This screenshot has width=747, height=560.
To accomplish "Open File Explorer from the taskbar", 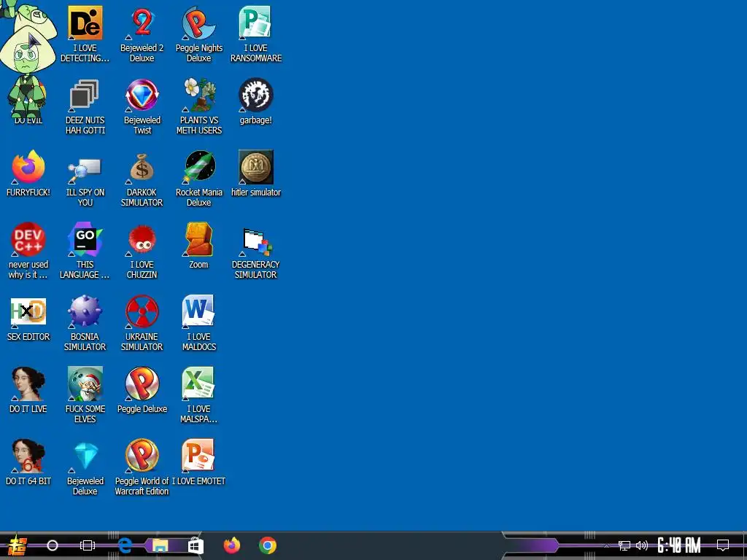I will [160, 545].
